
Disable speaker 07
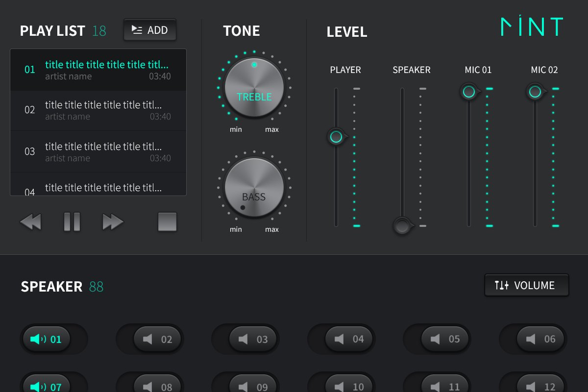pyautogui.click(x=54, y=382)
